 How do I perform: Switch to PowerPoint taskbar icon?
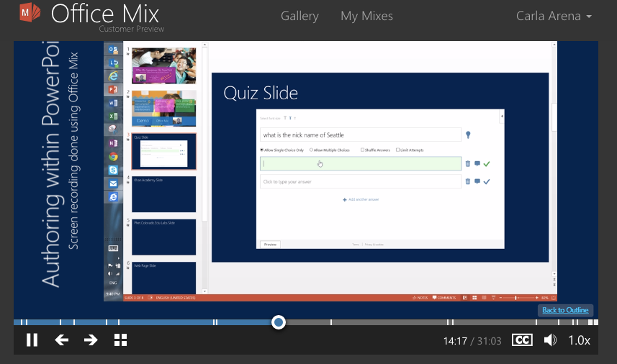pyautogui.click(x=113, y=90)
